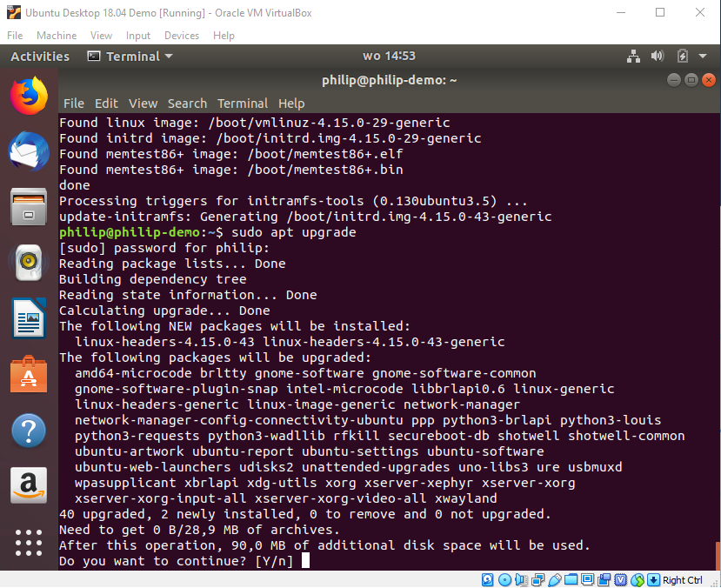
Task: Open the terminal Help menu
Action: pyautogui.click(x=291, y=104)
